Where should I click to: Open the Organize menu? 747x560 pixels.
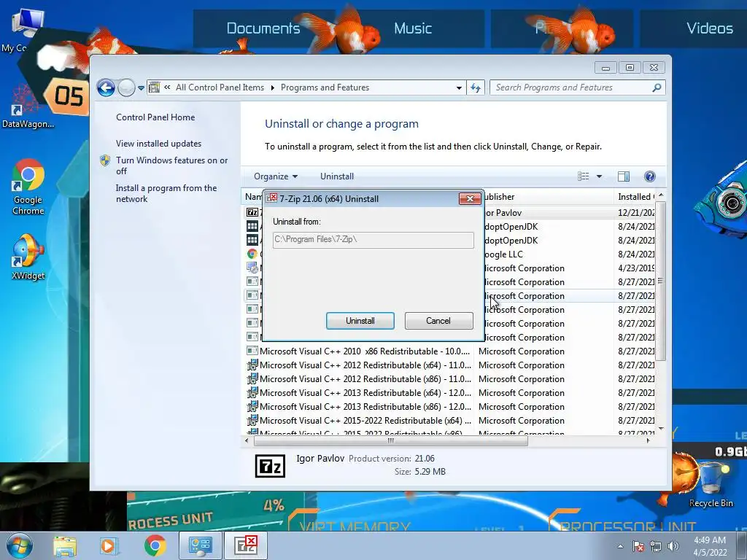point(276,176)
